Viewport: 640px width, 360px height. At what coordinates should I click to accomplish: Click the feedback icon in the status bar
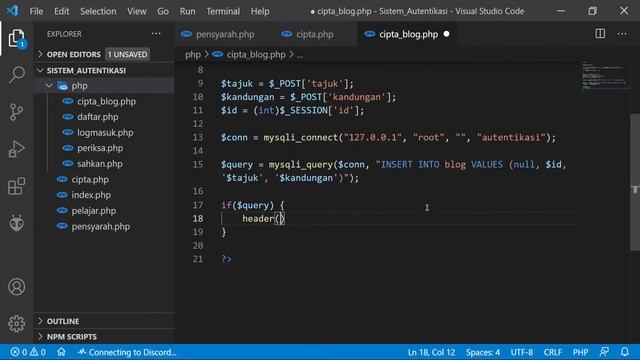click(604, 352)
